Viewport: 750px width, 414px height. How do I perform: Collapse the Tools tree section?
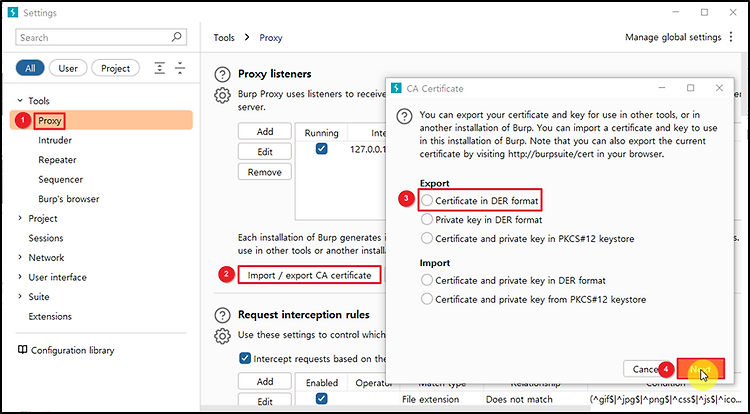click(x=20, y=101)
